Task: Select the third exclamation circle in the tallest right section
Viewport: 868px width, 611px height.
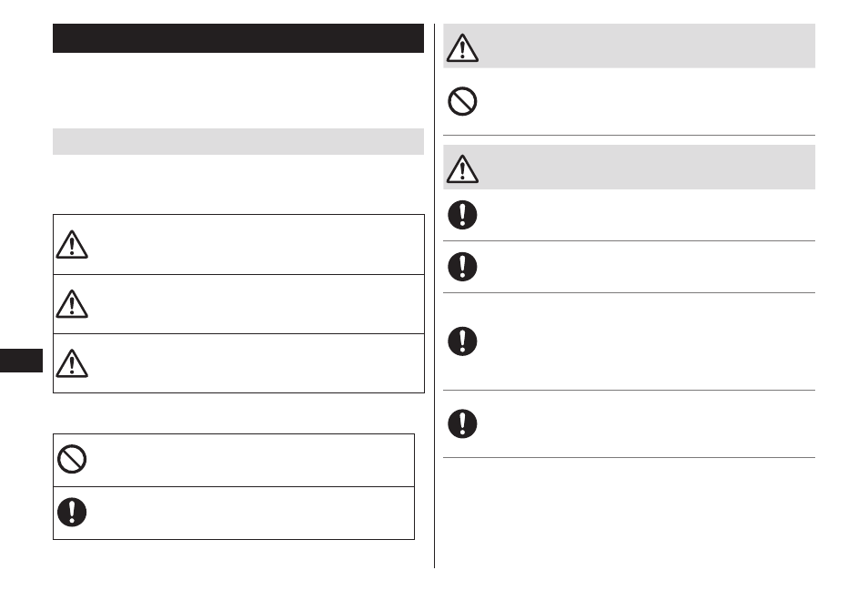Action: [x=462, y=341]
